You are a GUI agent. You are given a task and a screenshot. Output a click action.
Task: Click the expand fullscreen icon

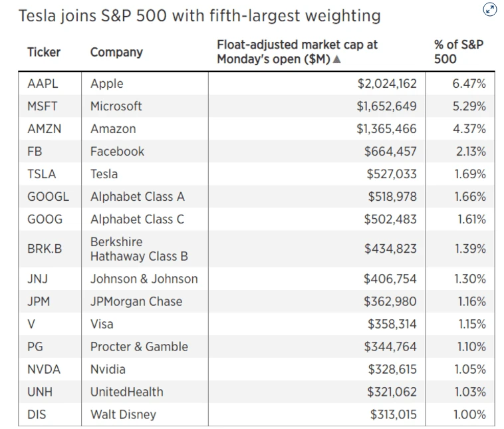489,9
